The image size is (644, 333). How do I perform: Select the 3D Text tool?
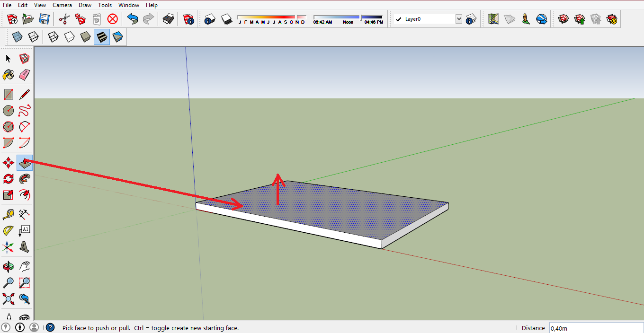[x=25, y=246]
